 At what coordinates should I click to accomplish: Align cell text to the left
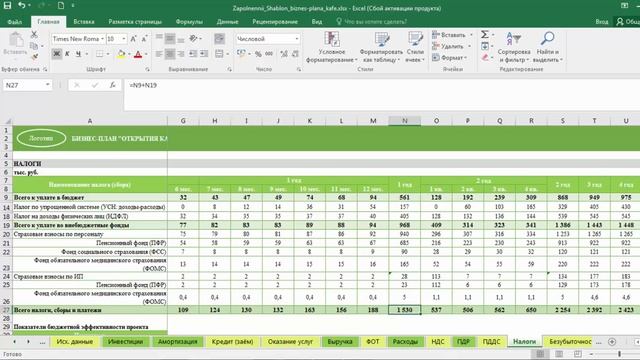[x=159, y=54]
